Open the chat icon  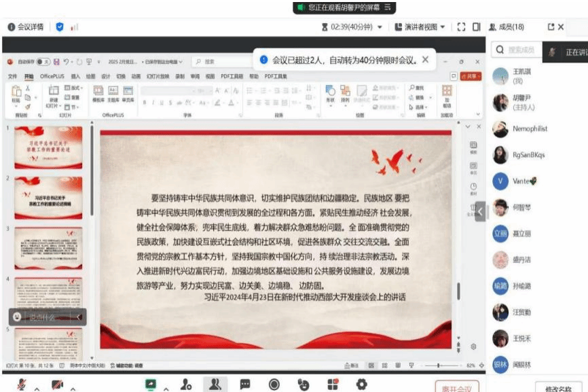coord(245,385)
